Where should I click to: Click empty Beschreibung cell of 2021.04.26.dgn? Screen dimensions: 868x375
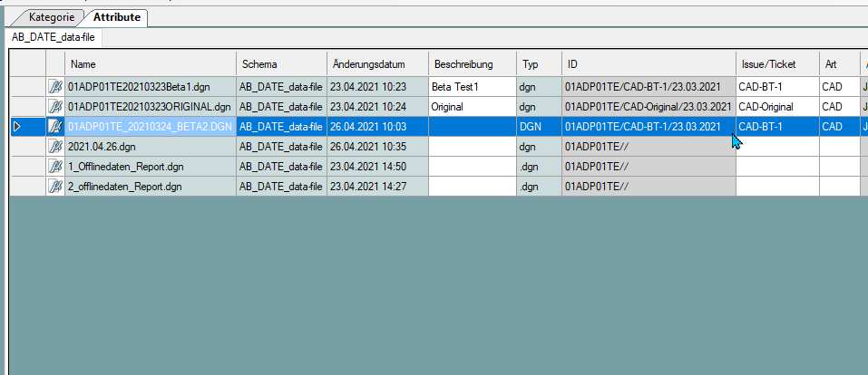pos(473,147)
